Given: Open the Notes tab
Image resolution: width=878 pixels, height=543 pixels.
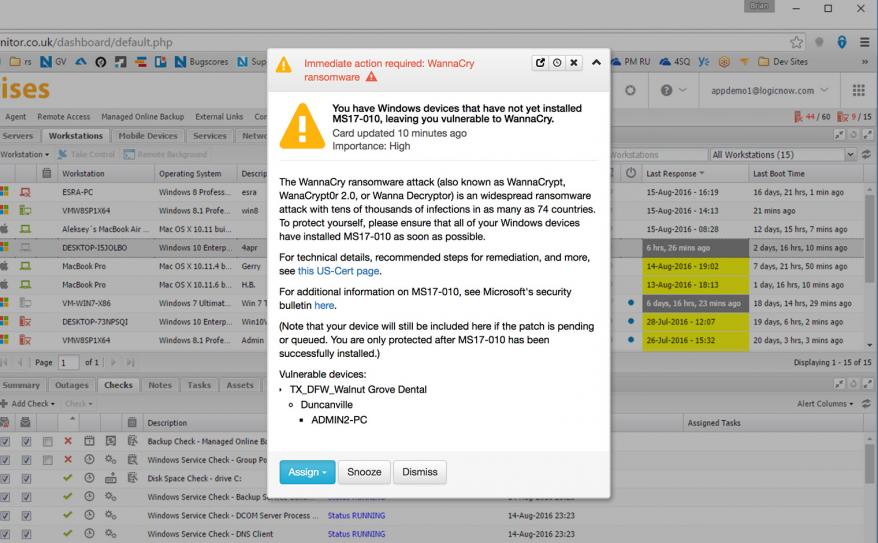Looking at the screenshot, I should (160, 385).
